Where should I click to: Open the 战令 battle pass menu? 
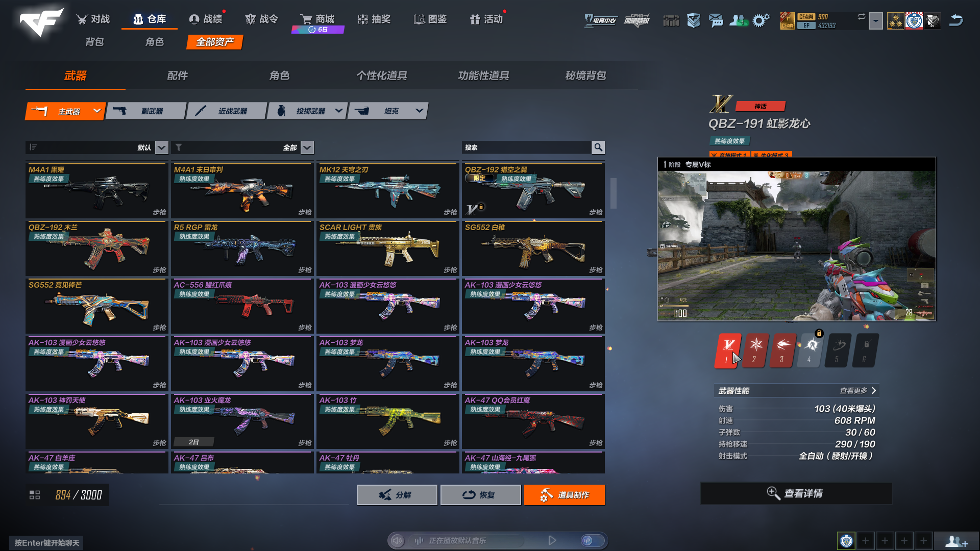coord(262,19)
